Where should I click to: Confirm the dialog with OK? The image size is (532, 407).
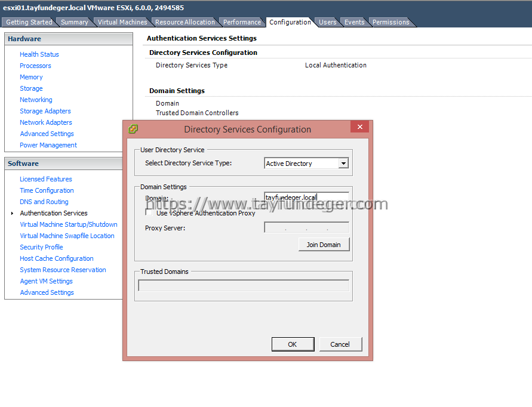pyautogui.click(x=293, y=344)
